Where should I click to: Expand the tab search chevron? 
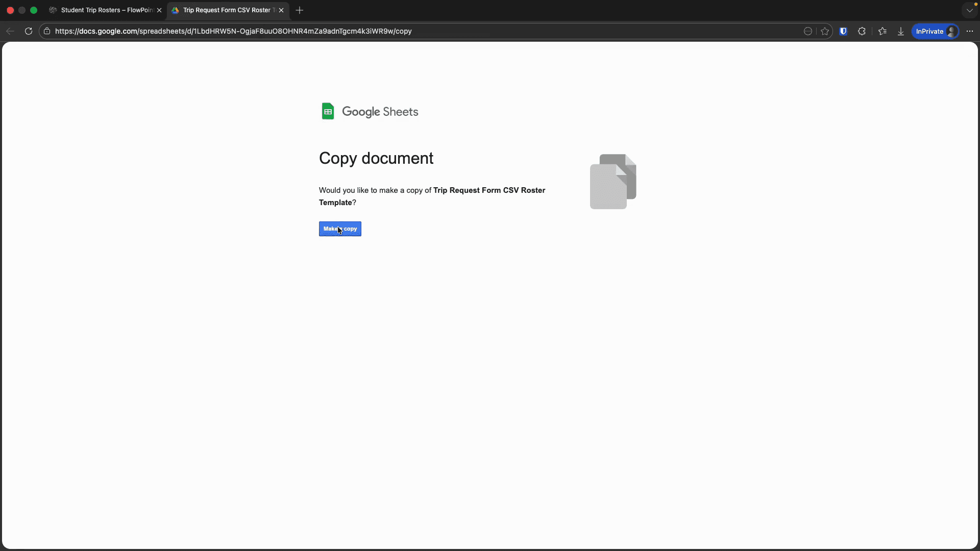[x=969, y=10]
